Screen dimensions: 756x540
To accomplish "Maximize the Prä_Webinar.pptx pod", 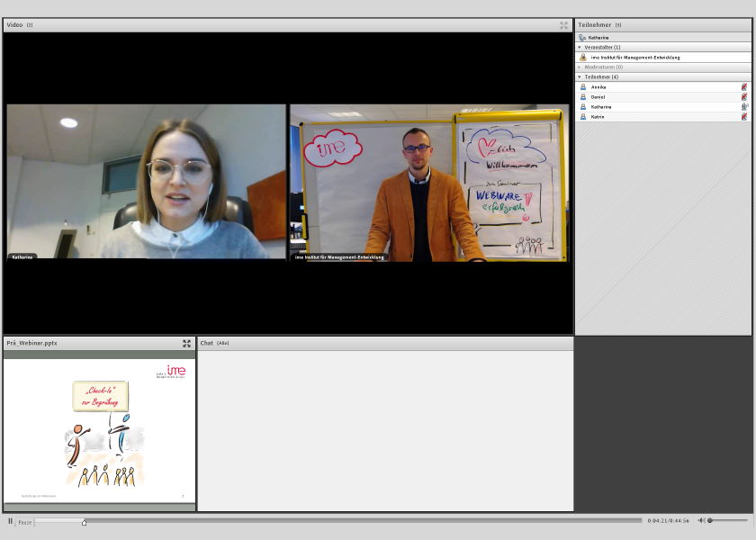I will pyautogui.click(x=186, y=343).
